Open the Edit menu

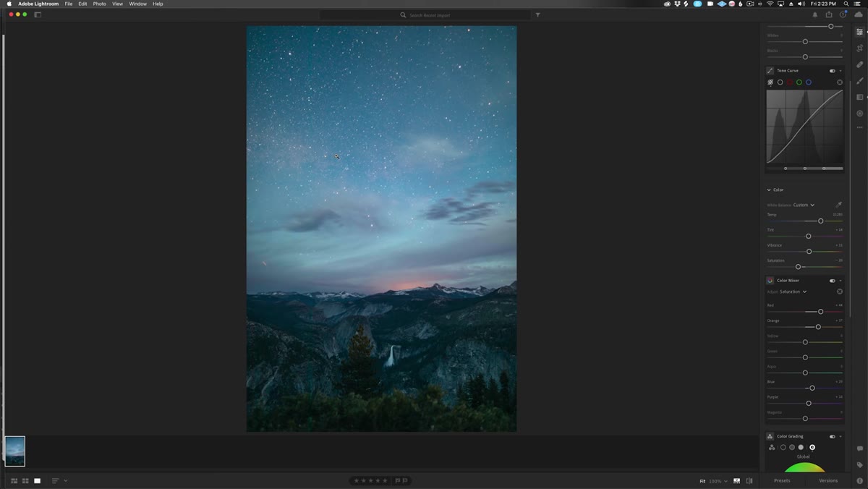point(83,4)
